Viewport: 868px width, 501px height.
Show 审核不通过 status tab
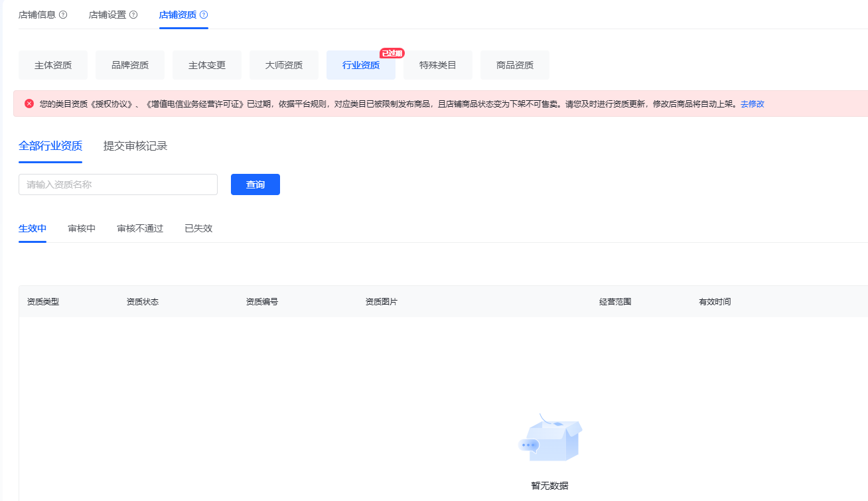[x=140, y=228]
